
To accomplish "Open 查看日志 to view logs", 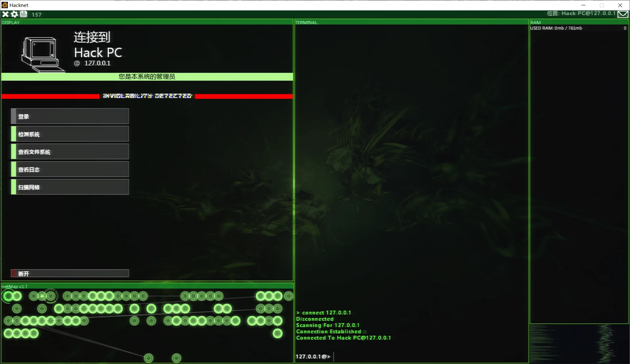I will click(x=70, y=169).
